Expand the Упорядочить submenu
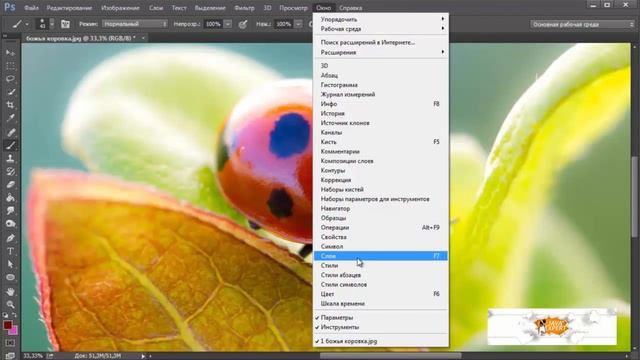This screenshot has height=360, width=640. (x=380, y=19)
